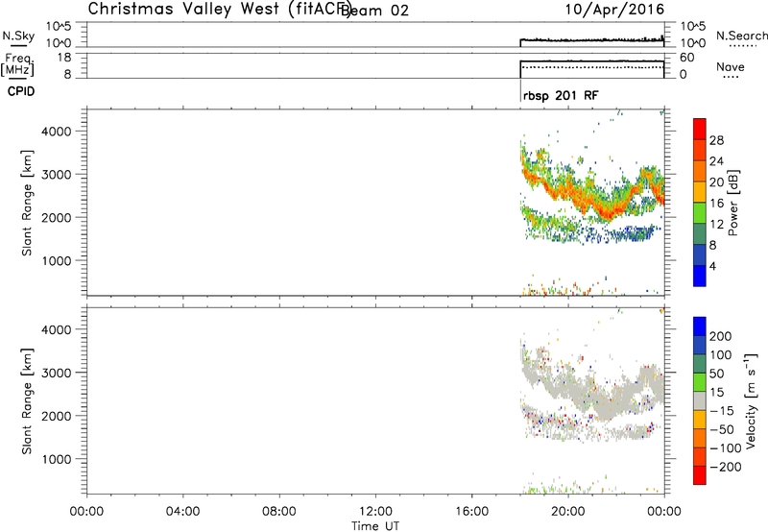Click Power colorbar segment between 20 and 24
The height and width of the screenshot is (532, 768).
(x=700, y=171)
